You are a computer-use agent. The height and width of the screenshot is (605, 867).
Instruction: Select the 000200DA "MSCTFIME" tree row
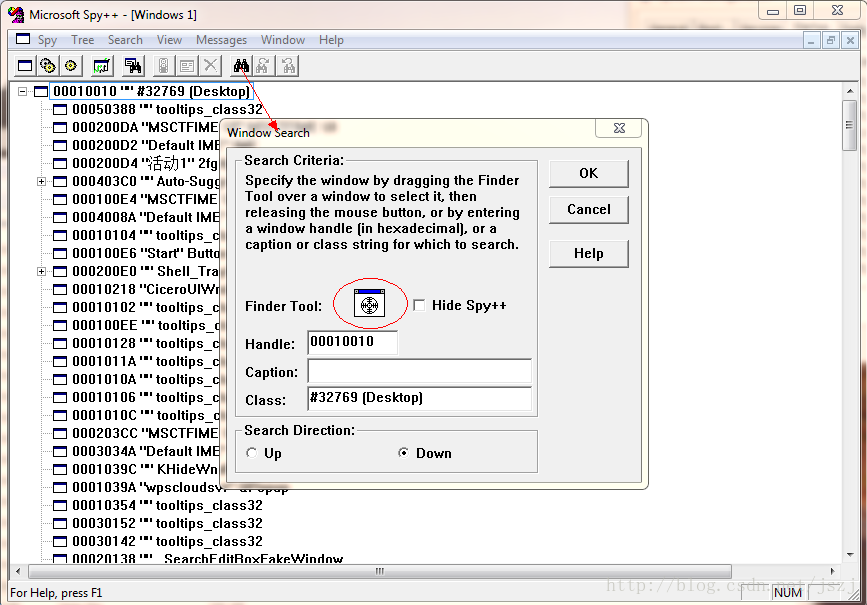(x=145, y=128)
